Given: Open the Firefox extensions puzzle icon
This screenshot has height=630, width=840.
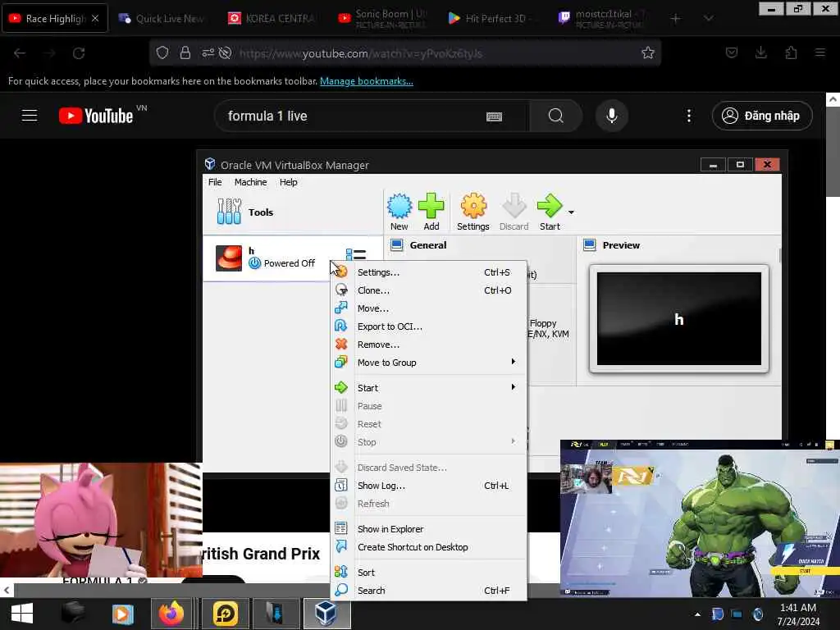Looking at the screenshot, I should click(791, 52).
